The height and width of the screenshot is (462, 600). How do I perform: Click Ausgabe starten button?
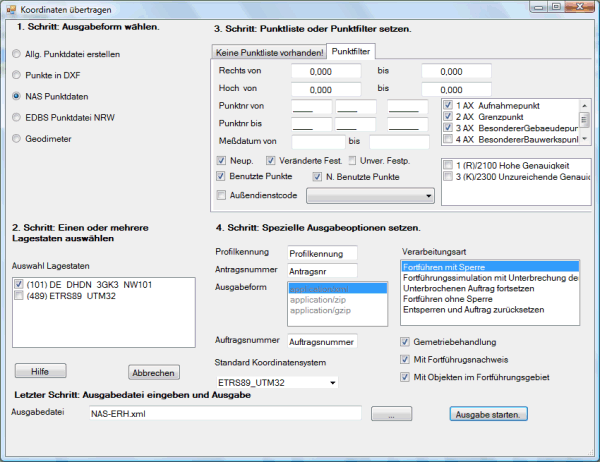coord(488,414)
